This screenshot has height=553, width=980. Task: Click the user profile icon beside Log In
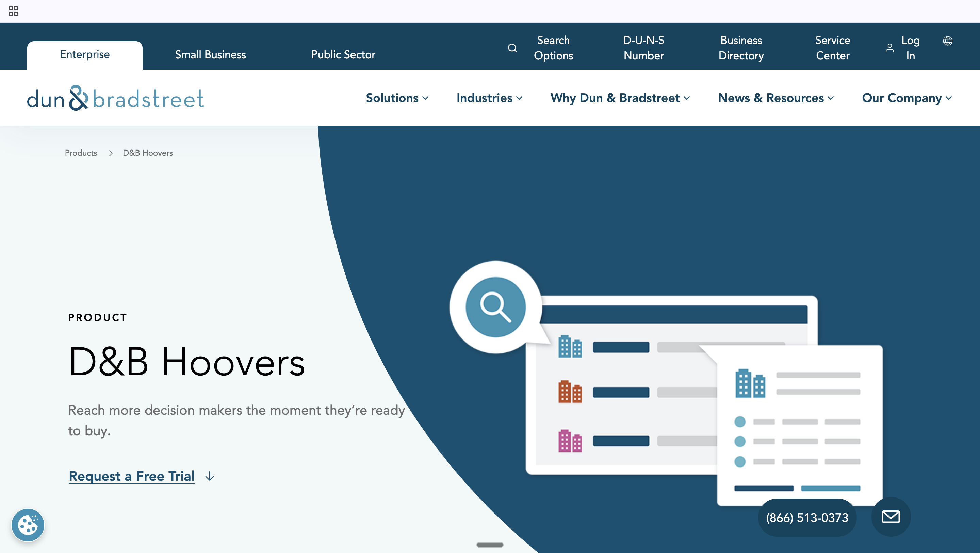889,48
